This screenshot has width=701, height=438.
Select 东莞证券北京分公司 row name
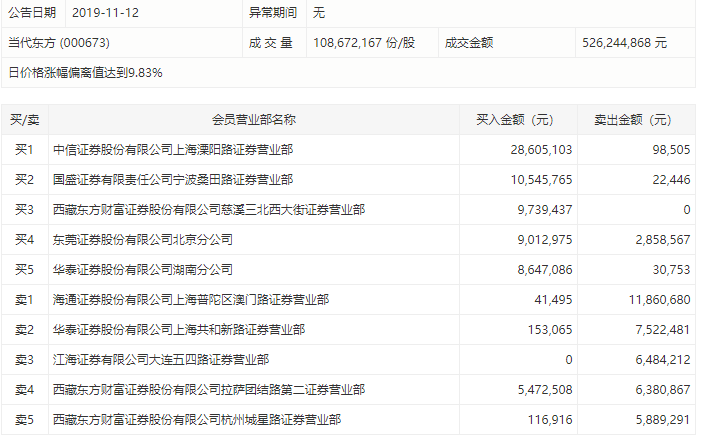[143, 240]
